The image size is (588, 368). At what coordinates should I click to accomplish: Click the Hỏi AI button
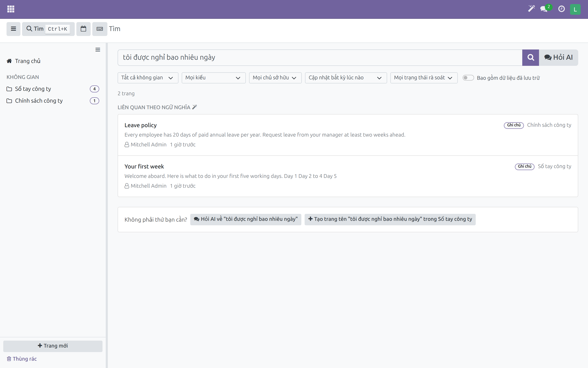click(x=558, y=57)
